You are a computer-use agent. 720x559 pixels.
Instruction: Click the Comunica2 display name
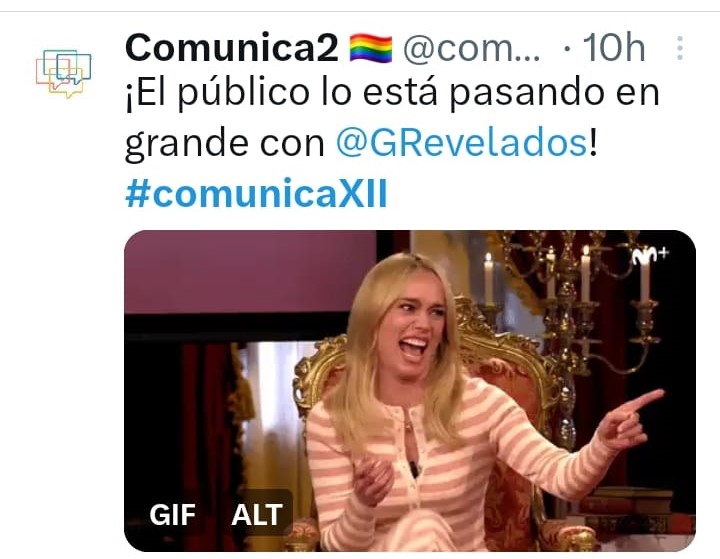point(232,48)
